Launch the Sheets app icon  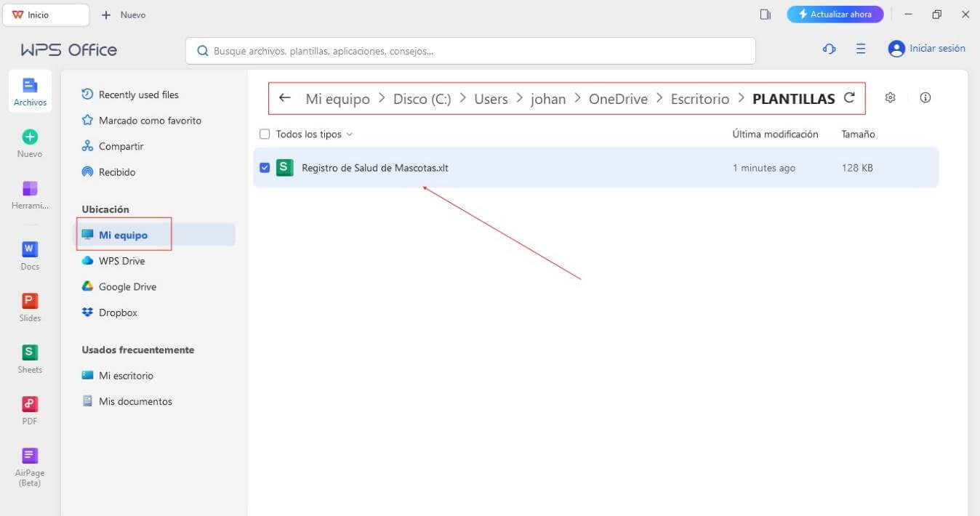point(30,352)
